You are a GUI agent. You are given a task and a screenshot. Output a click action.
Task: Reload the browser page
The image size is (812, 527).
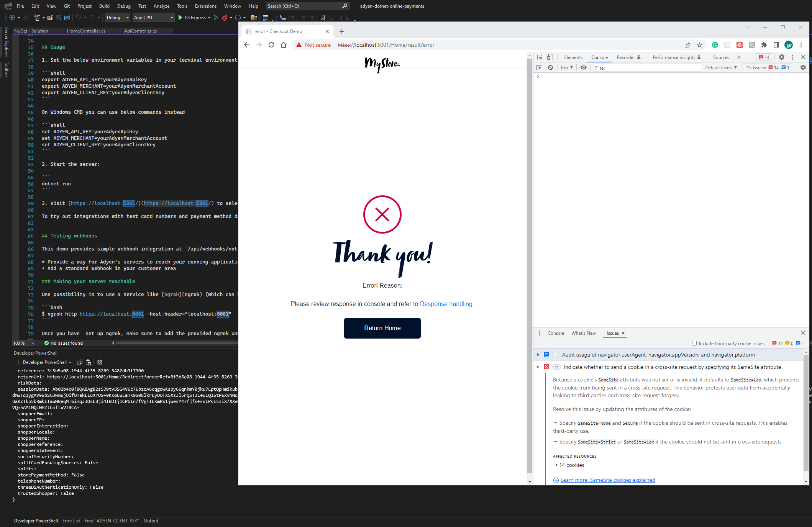pos(271,45)
